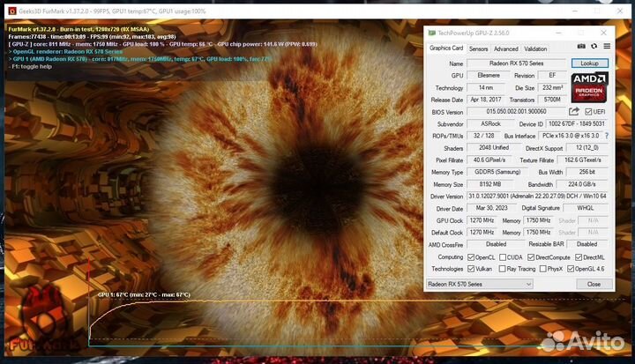635x364 pixels.
Task: Open the Radeon RX 570 Series GPU dropdown
Action: 480,284
